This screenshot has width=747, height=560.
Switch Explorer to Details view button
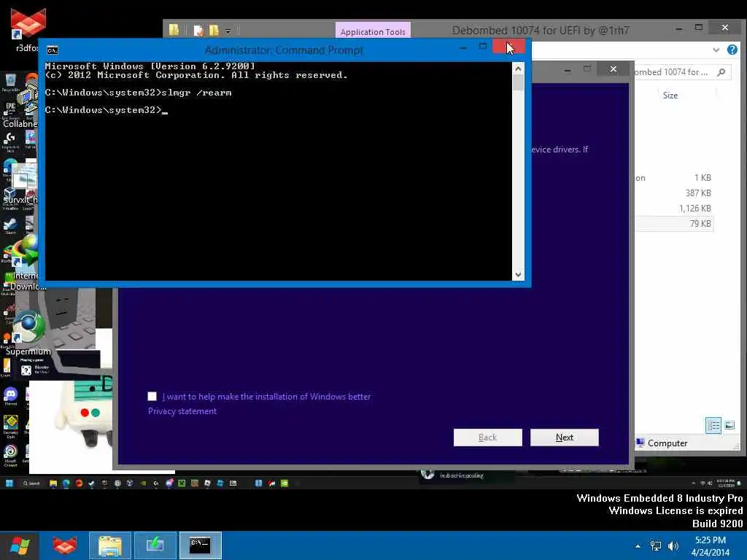[x=713, y=425]
